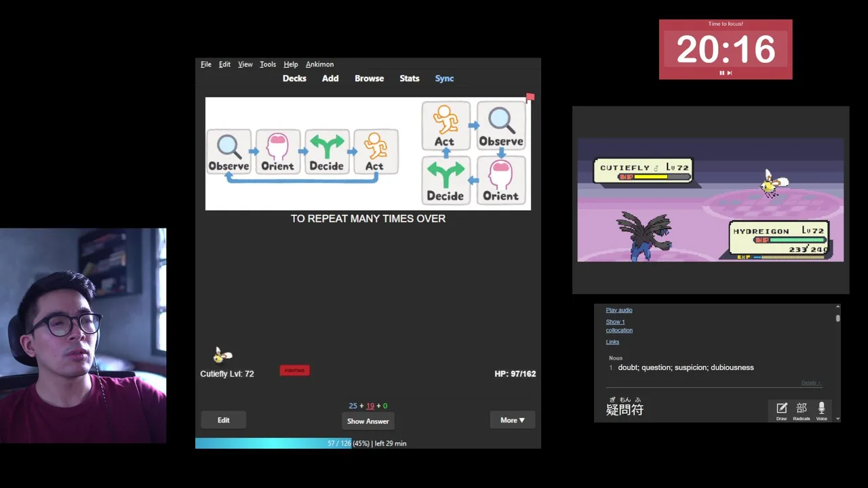Screen dimensions: 868x488
Task: Open the Tools menu in Anki
Action: (x=268, y=64)
